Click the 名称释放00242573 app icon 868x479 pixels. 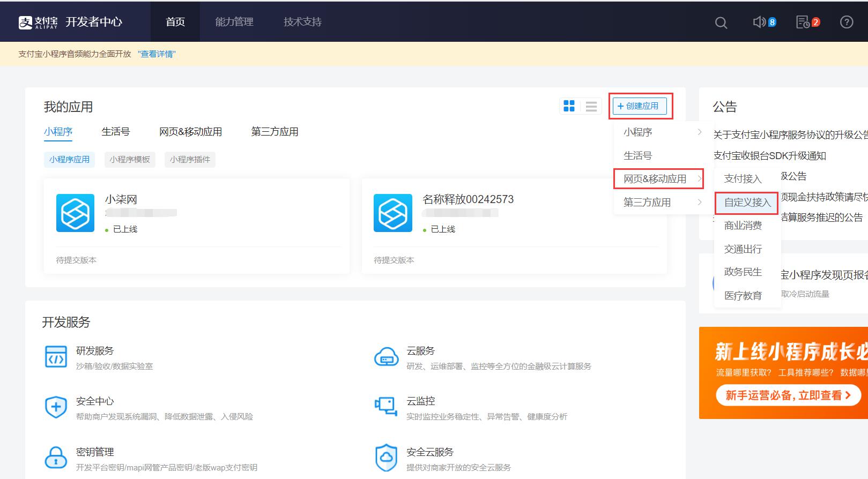393,213
